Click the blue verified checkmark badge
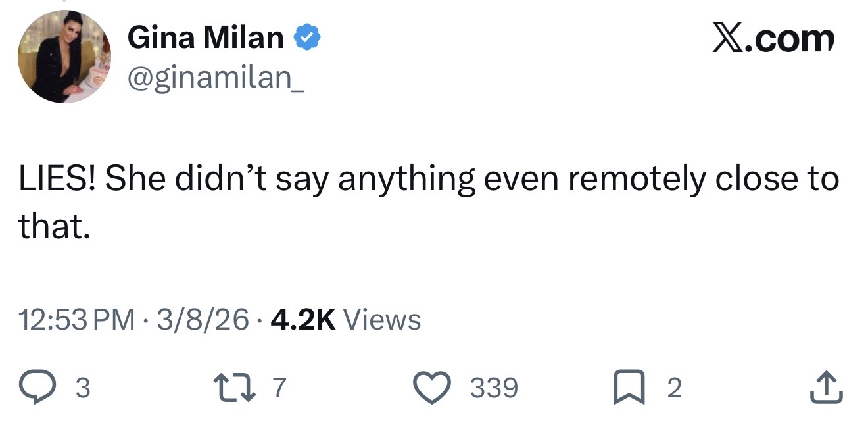 [x=306, y=38]
